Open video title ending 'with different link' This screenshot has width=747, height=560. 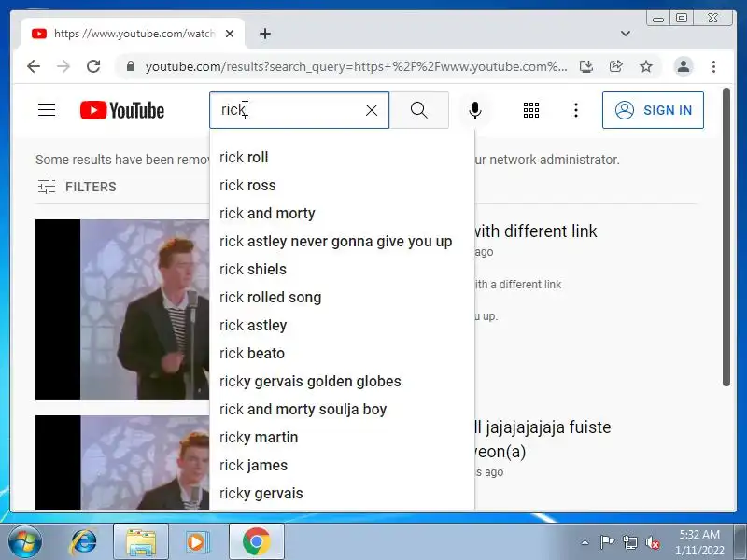[x=536, y=231]
